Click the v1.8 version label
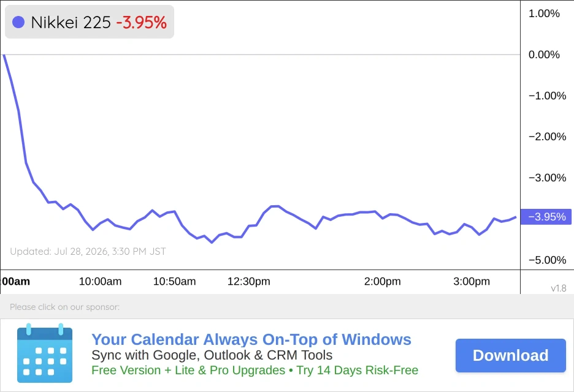The width and height of the screenshot is (574, 392). [559, 288]
